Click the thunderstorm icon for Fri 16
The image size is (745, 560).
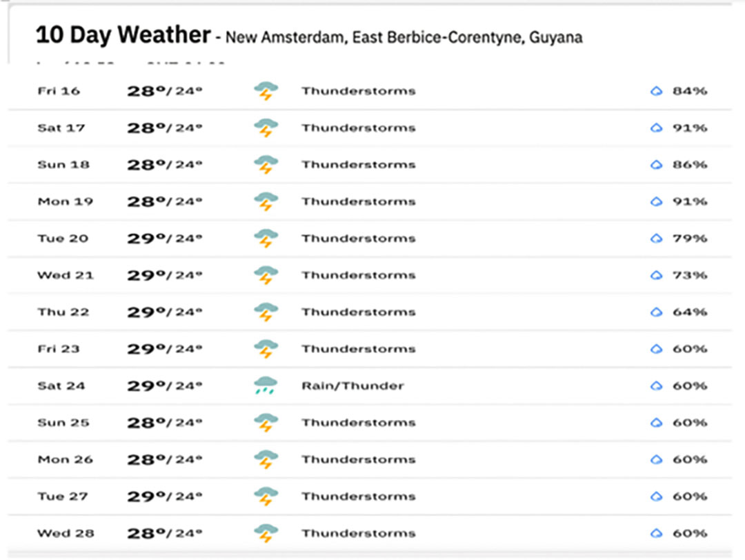pos(266,91)
